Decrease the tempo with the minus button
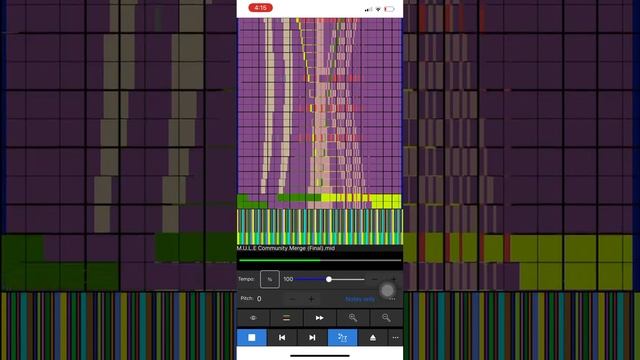Image resolution: width=640 pixels, height=360 pixels. point(375,279)
